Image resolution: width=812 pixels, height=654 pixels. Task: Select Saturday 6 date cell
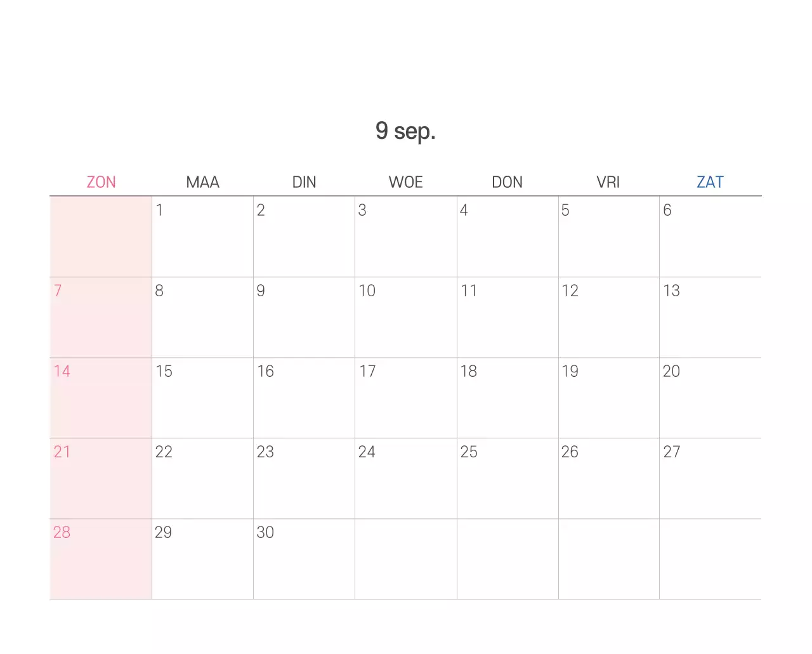click(x=710, y=237)
